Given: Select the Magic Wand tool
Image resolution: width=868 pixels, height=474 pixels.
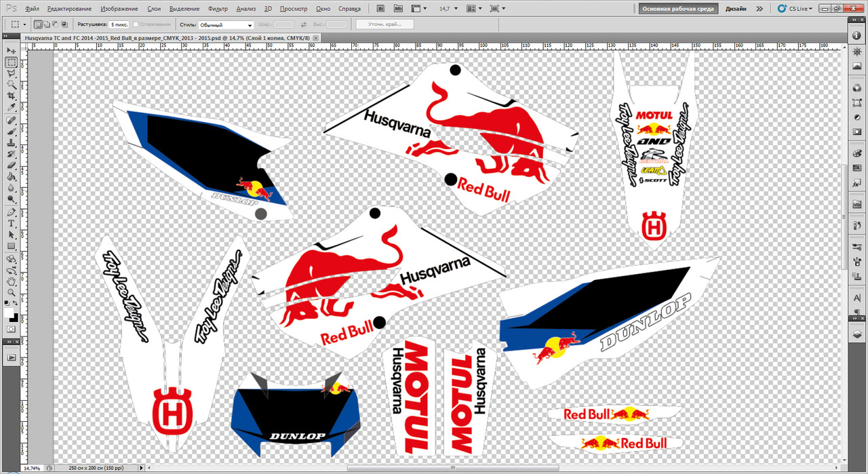Looking at the screenshot, I should tap(12, 85).
